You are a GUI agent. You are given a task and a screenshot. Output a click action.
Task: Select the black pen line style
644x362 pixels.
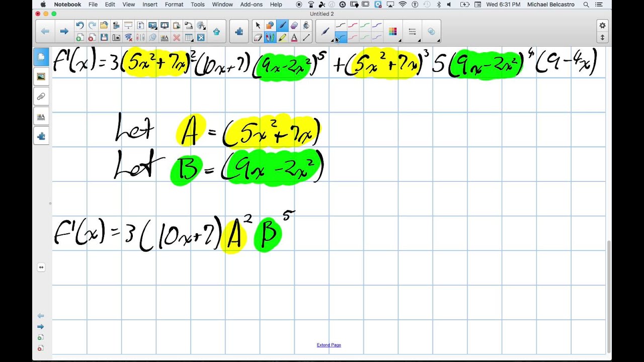pos(341,25)
